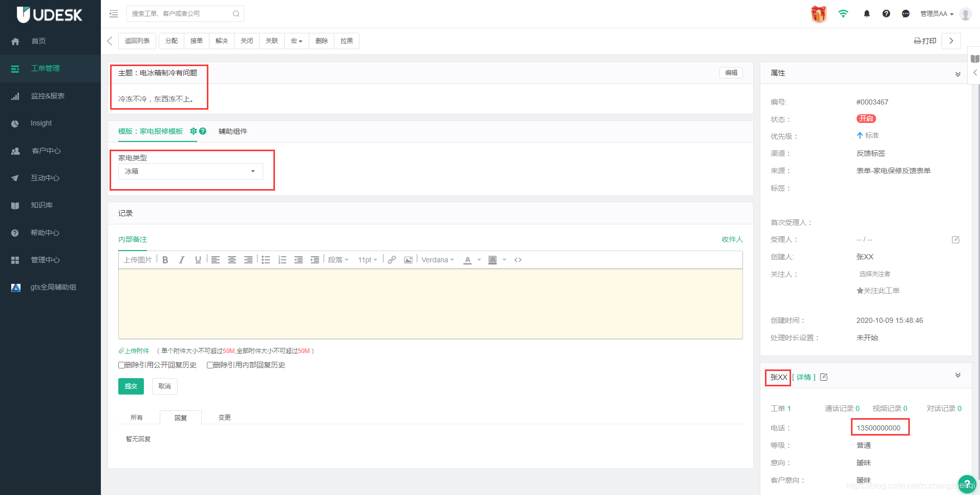
Task: Go to next ticket with right arrow
Action: [x=951, y=41]
